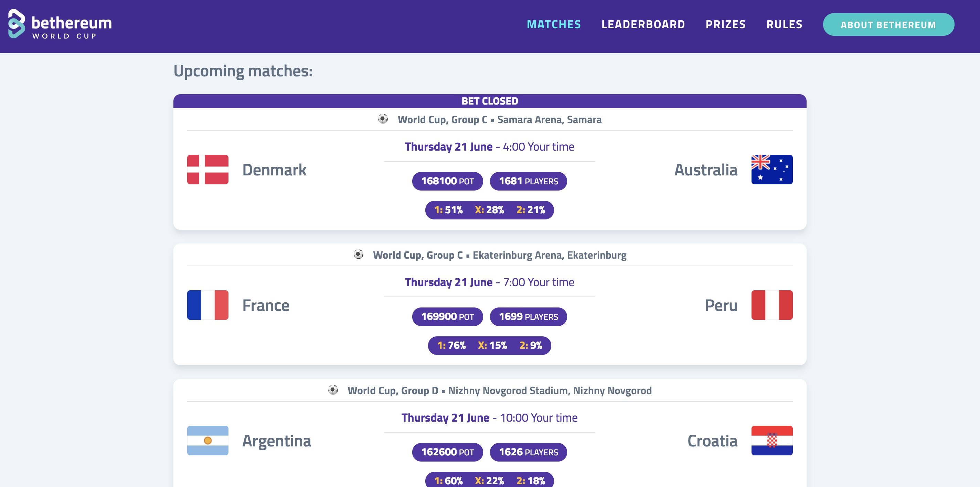Image resolution: width=980 pixels, height=487 pixels.
Task: Click the Bet Closed banner
Action: coord(490,101)
